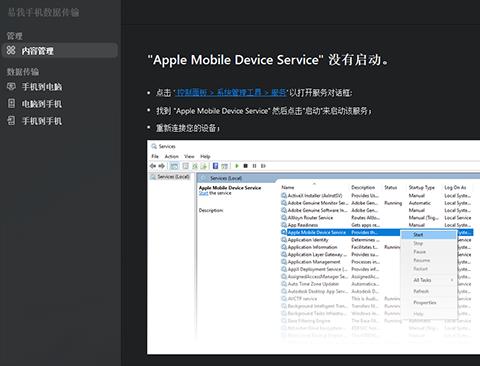Select 'Adobe Genuine Monitor Ser...' row
480x366 pixels.
(x=376, y=203)
